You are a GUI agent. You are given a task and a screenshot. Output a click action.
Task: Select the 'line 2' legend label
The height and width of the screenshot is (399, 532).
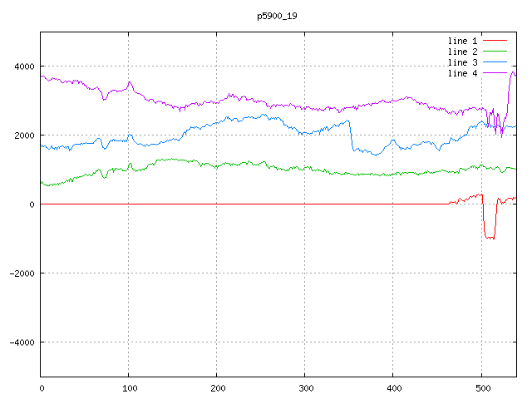tap(462, 52)
